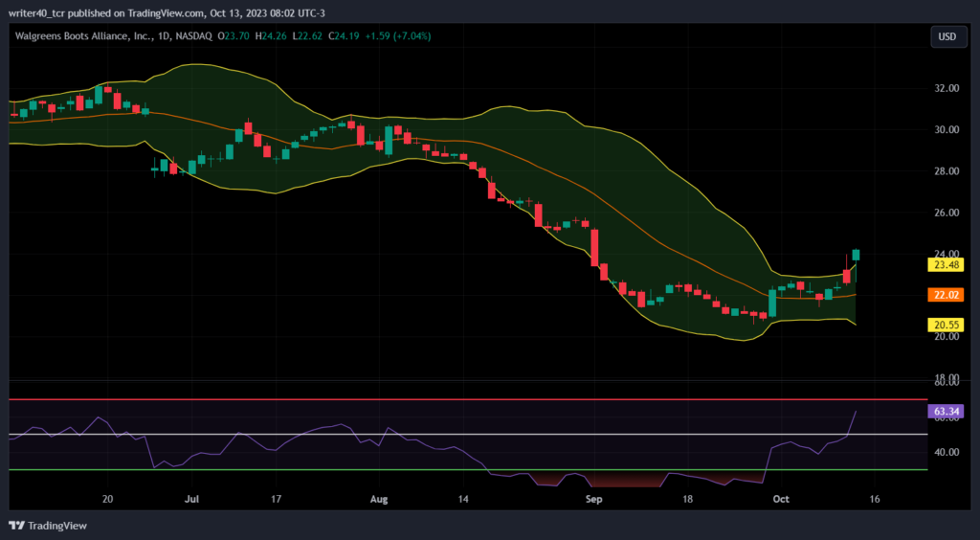Click the 26.00 price axis label
This screenshot has width=980, height=540.
947,213
